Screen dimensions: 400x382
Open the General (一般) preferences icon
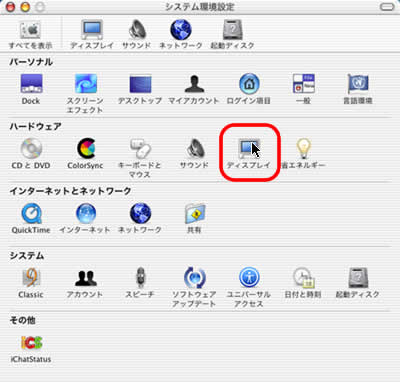point(304,83)
